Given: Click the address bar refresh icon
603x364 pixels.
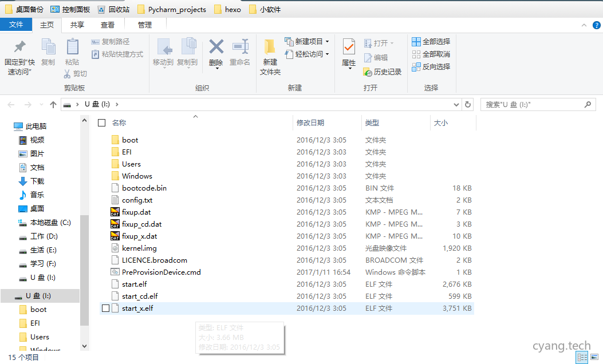Looking at the screenshot, I should point(468,104).
